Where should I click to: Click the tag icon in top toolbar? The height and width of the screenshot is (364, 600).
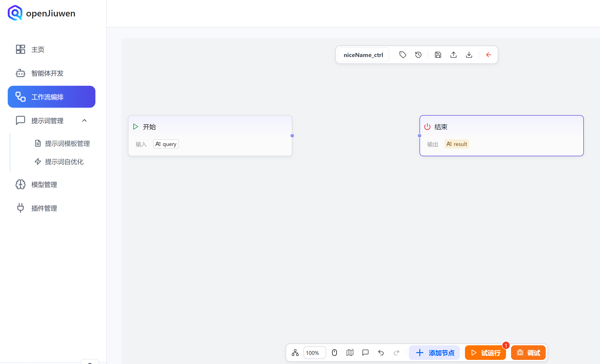(402, 55)
